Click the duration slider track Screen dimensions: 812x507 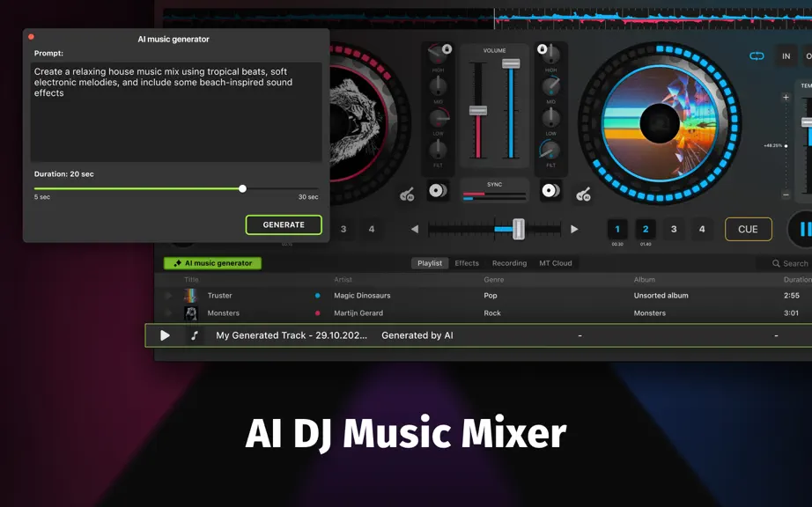pyautogui.click(x=176, y=189)
